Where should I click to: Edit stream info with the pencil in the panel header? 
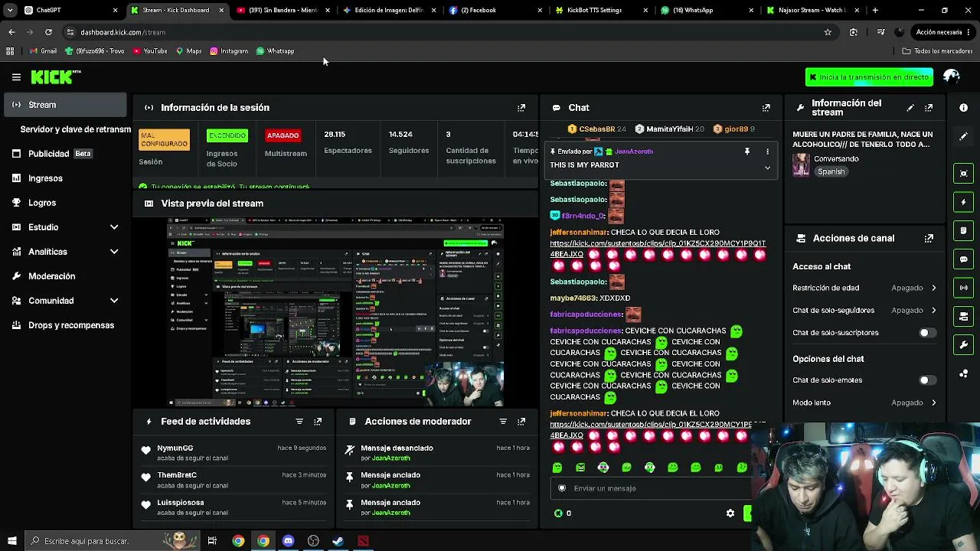910,108
